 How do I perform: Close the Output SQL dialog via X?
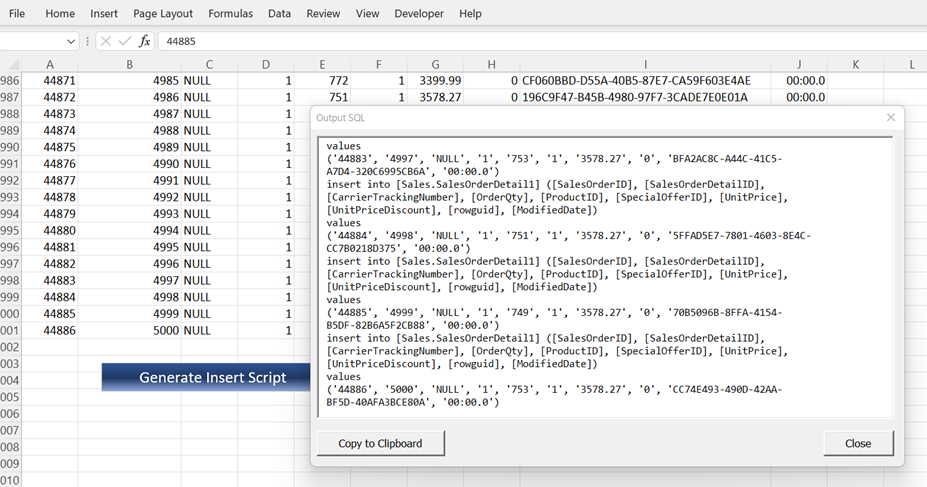point(891,118)
